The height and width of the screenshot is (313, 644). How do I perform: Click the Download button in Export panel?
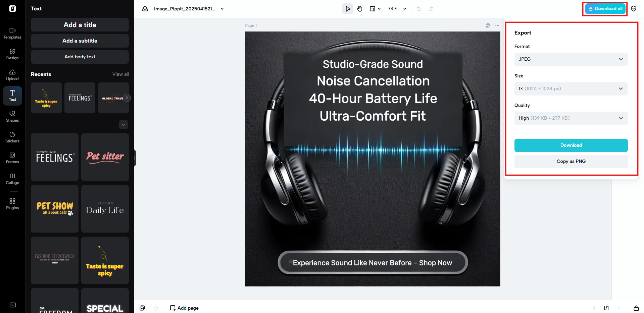571,145
